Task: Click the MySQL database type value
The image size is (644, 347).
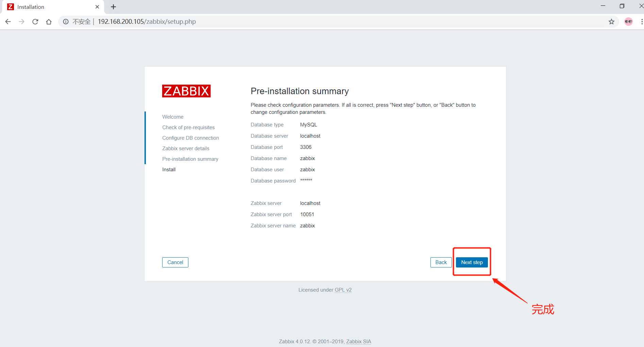Action: (308, 125)
